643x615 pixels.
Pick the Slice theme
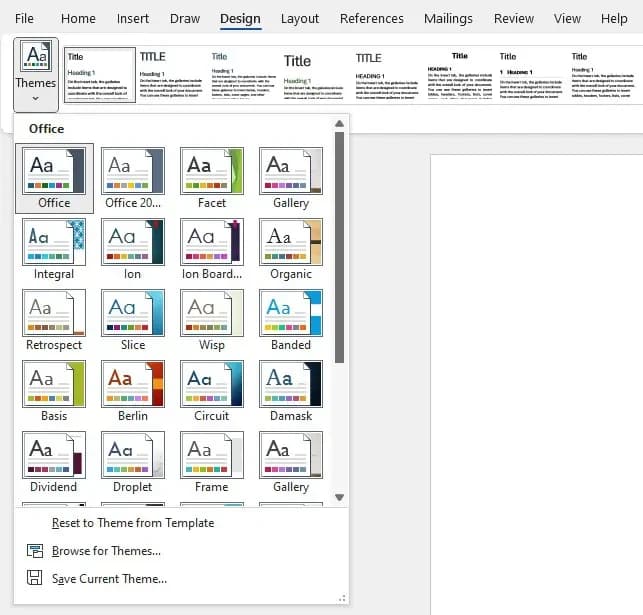133,320
